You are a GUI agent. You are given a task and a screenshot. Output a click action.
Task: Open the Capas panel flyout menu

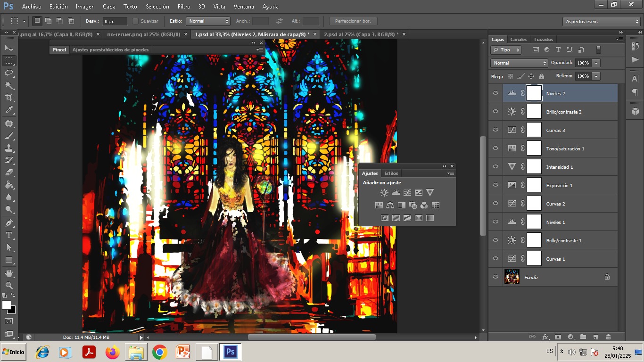click(619, 40)
